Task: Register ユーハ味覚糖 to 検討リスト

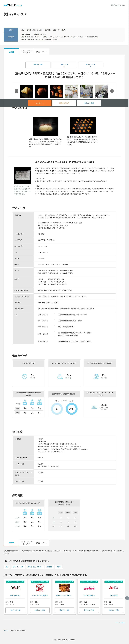Action: tap(89, 610)
